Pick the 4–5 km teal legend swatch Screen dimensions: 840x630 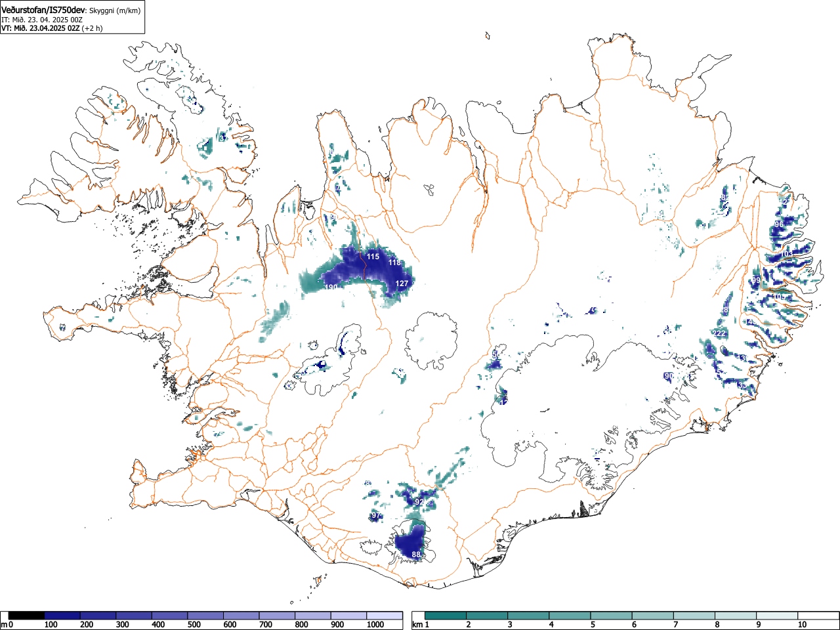(570, 616)
